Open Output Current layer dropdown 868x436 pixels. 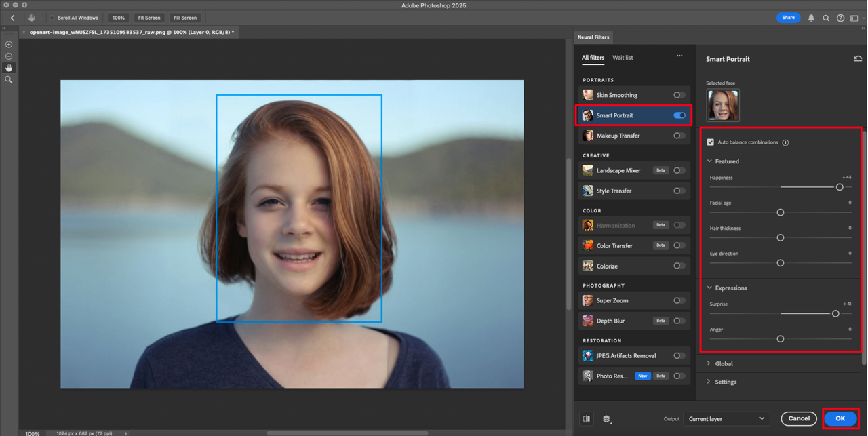pyautogui.click(x=726, y=419)
